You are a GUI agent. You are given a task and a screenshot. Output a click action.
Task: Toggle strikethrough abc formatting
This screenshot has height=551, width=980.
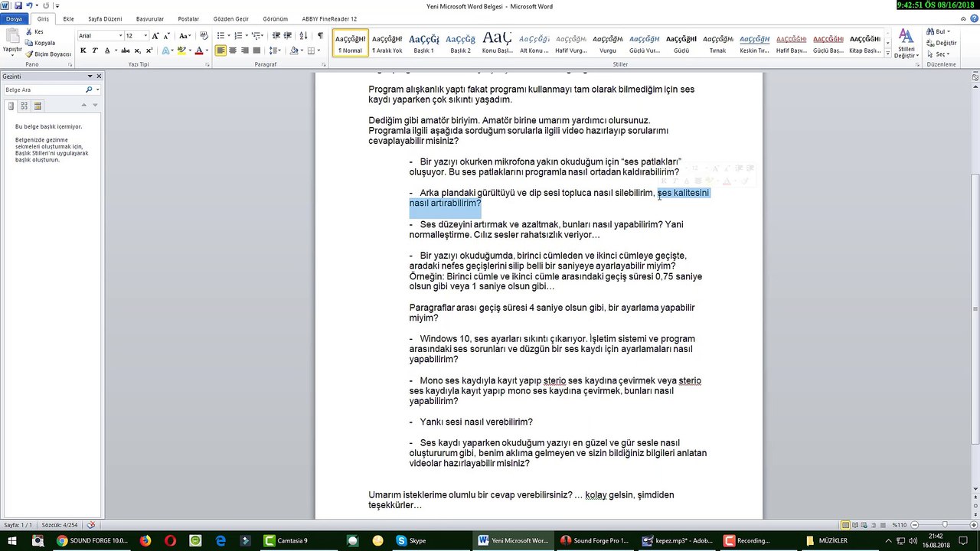pos(126,51)
